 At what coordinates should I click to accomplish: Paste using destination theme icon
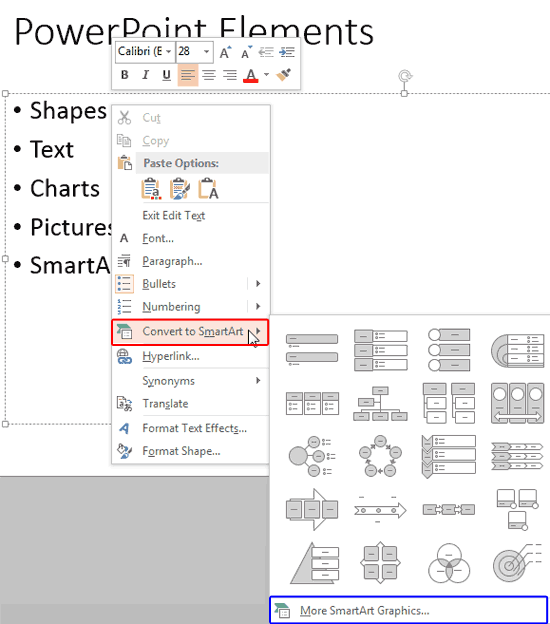coord(151,189)
